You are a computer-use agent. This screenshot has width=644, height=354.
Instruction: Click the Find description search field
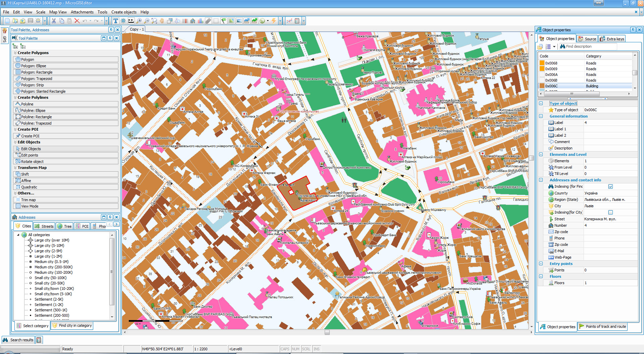tap(590, 47)
